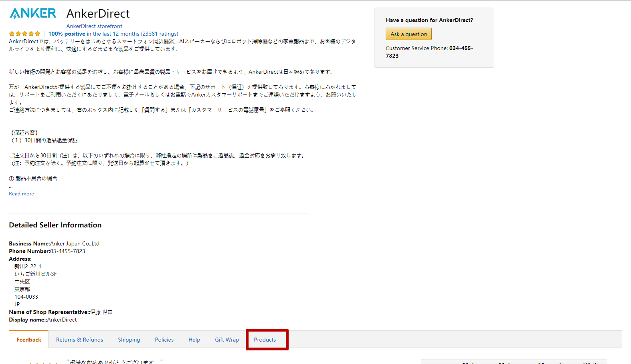Screen dimensions: 631x364
Task: Open the 100% positive ratings link
Action: pos(113,34)
